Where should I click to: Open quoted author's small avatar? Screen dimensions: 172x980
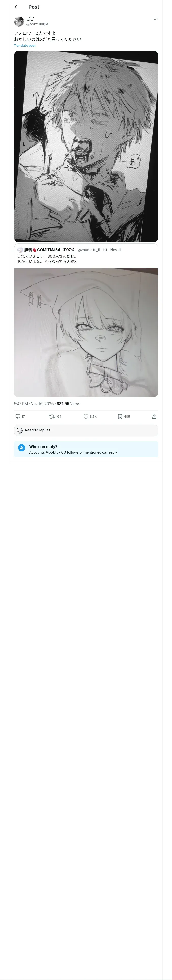20,250
